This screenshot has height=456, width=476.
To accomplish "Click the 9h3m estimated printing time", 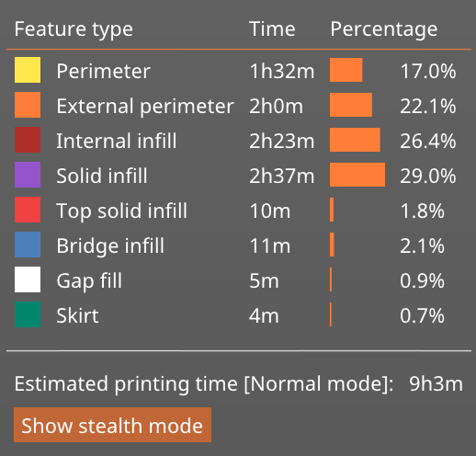I will point(436,383).
